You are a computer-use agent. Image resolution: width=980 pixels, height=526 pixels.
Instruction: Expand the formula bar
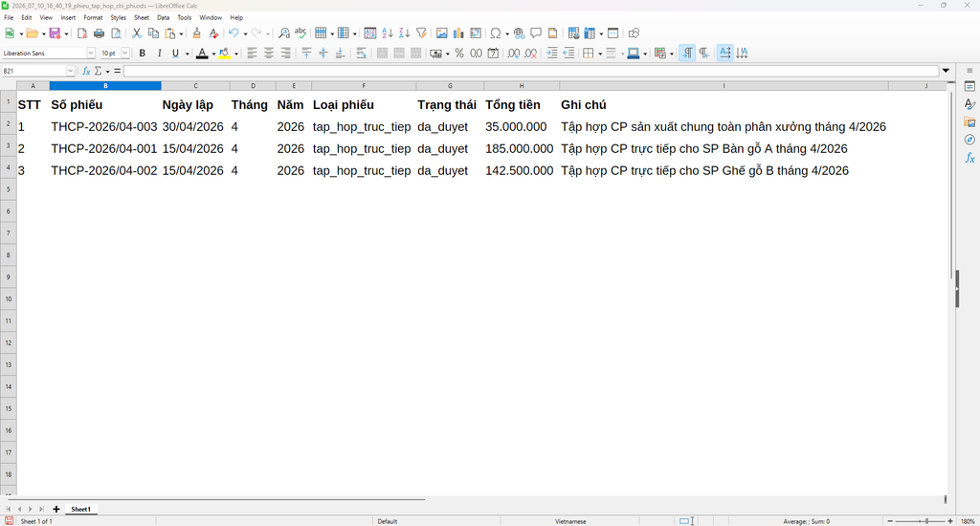pos(946,71)
